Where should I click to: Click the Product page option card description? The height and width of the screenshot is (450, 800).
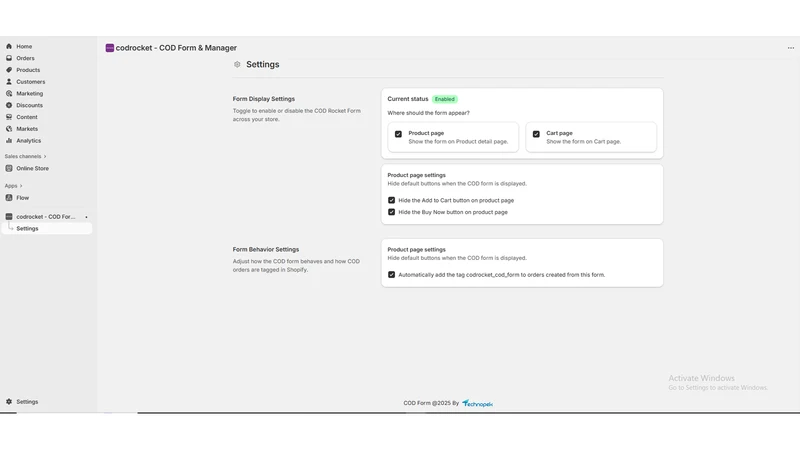[x=458, y=142]
